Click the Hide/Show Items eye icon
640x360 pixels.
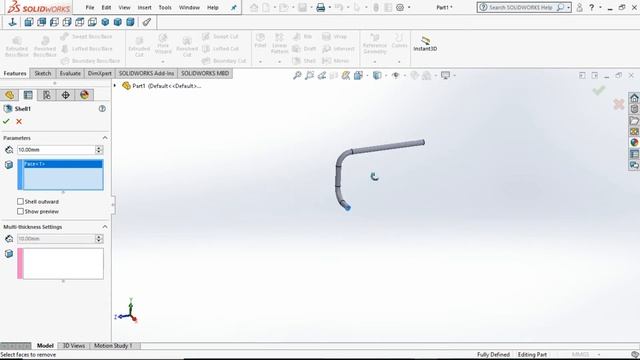[395, 75]
